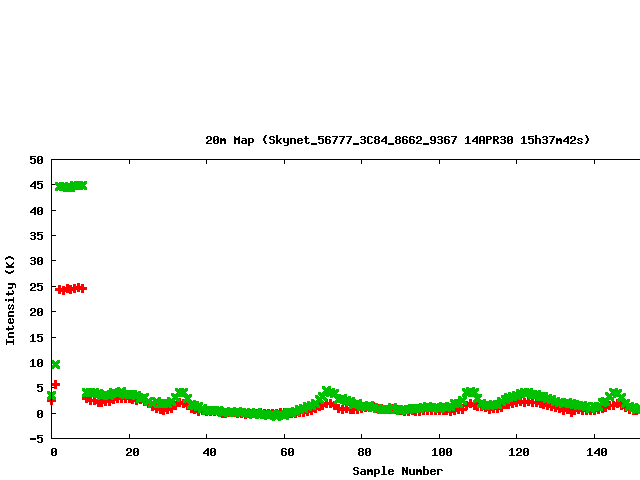Click the y-axis tick label '40'
The height and width of the screenshot is (480, 640).
point(36,211)
